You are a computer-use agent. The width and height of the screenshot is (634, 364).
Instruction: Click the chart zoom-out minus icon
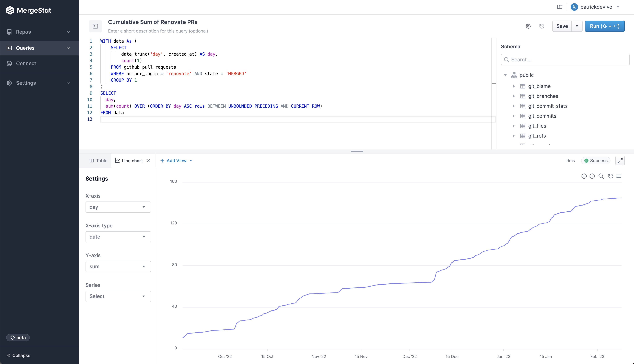coord(592,176)
